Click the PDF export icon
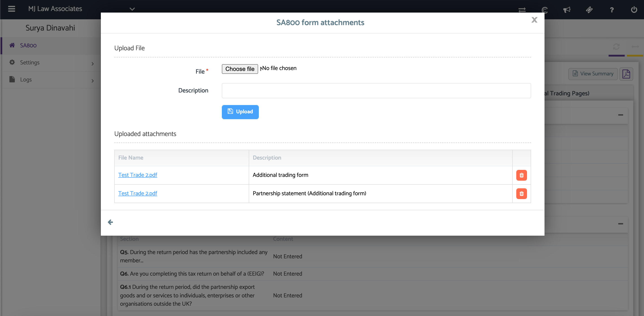 click(x=626, y=74)
